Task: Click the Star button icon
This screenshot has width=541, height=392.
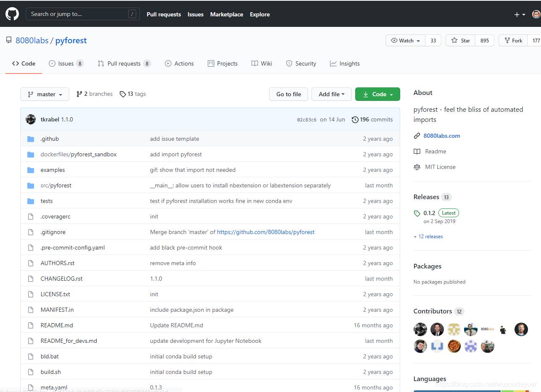Action: coord(454,40)
